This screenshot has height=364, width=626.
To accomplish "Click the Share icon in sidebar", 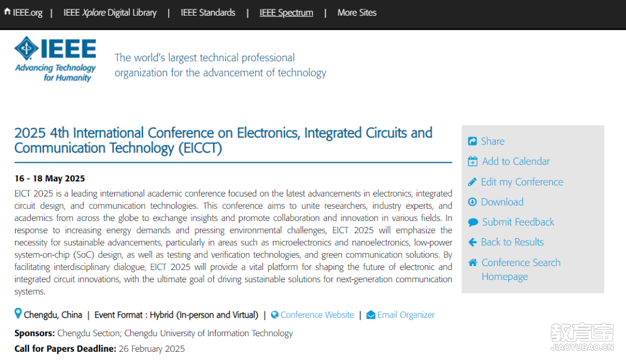I will tap(472, 141).
